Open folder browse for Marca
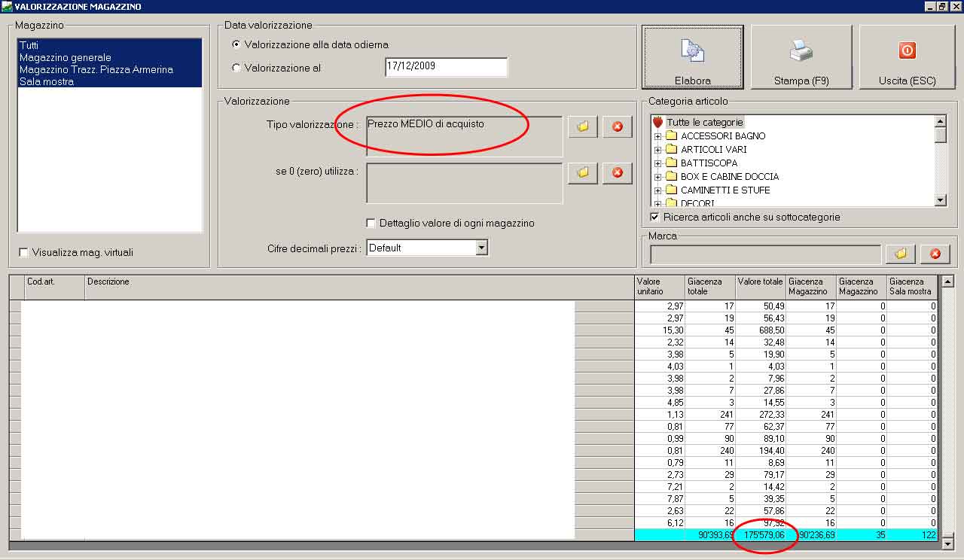 pos(901,254)
